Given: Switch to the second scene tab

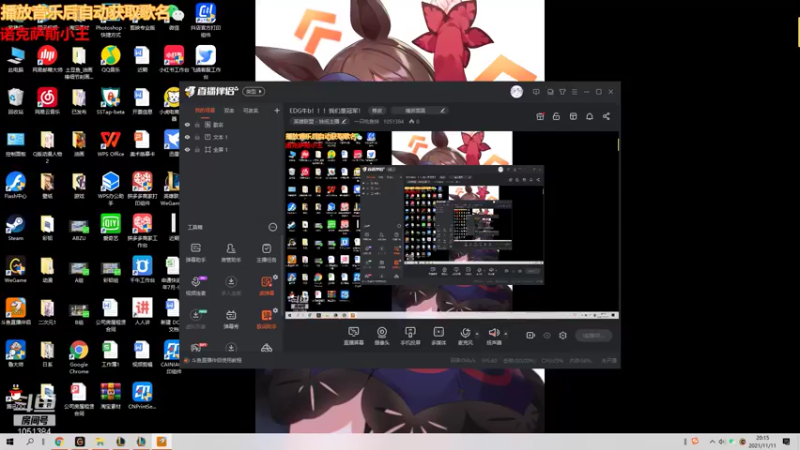Looking at the screenshot, I should click(229, 110).
